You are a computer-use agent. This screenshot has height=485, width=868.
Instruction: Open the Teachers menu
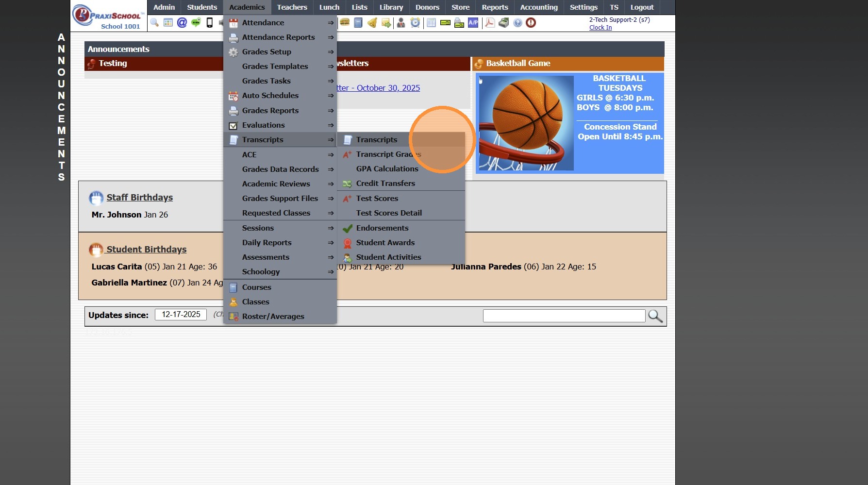pos(292,7)
